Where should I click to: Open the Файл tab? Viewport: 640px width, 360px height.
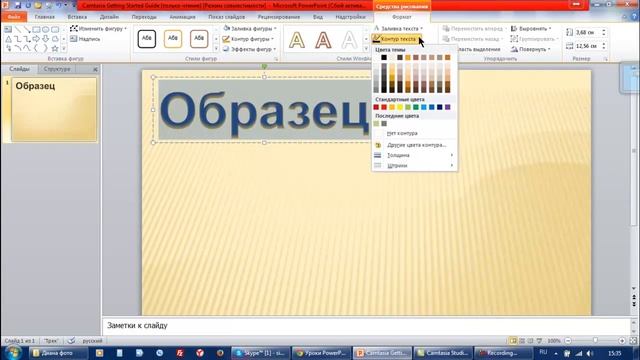(x=14, y=17)
